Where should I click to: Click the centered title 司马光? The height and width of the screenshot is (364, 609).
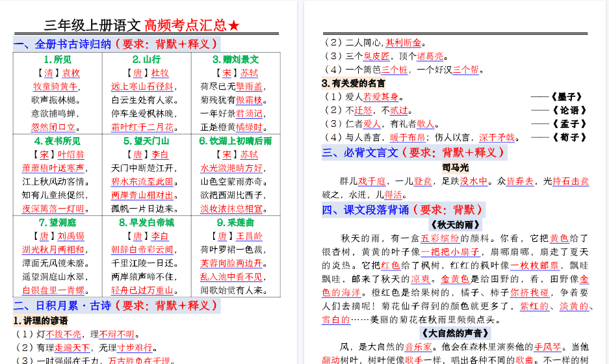455,167
